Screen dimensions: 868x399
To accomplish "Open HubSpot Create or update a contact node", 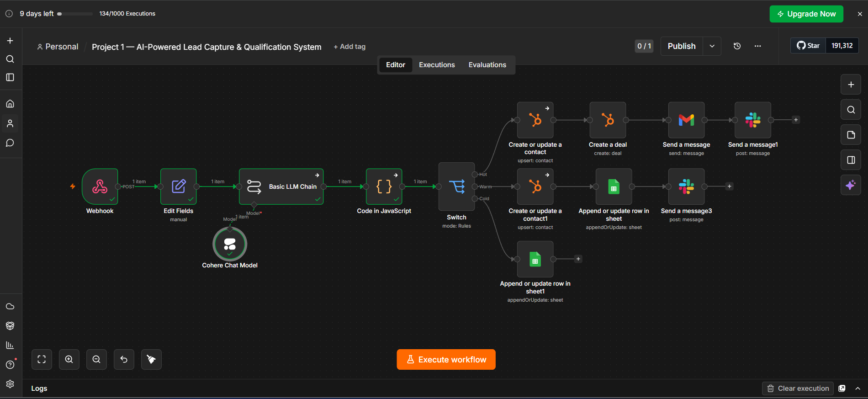I will click(x=535, y=120).
